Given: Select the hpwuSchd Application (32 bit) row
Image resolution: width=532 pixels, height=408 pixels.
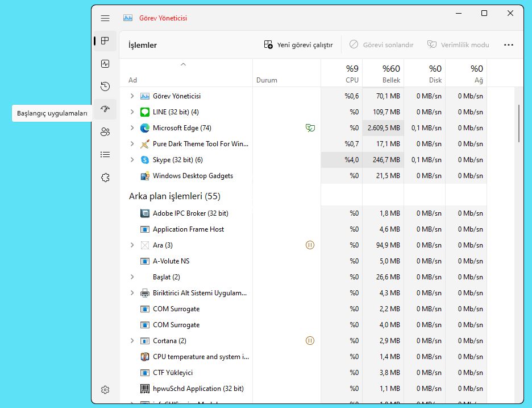Looking at the screenshot, I should (x=304, y=389).
